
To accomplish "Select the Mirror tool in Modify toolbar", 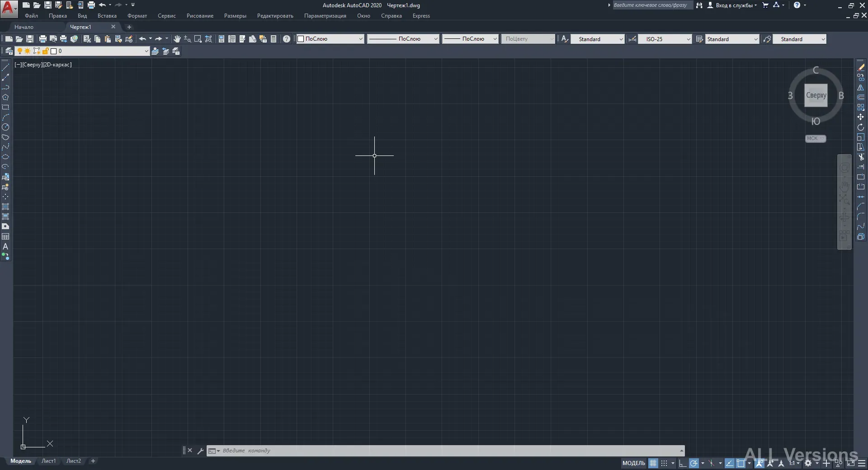I will click(861, 87).
